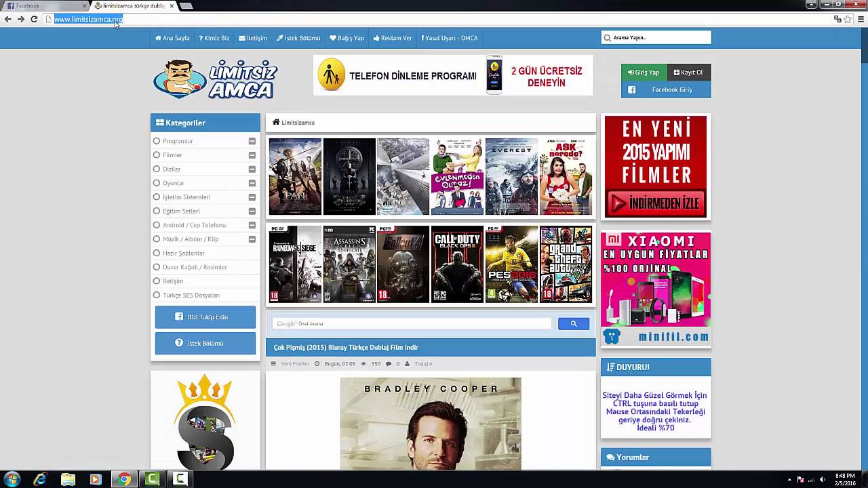The image size is (868, 488).
Task: Select Eğitim Setleri radio circle
Action: click(157, 211)
